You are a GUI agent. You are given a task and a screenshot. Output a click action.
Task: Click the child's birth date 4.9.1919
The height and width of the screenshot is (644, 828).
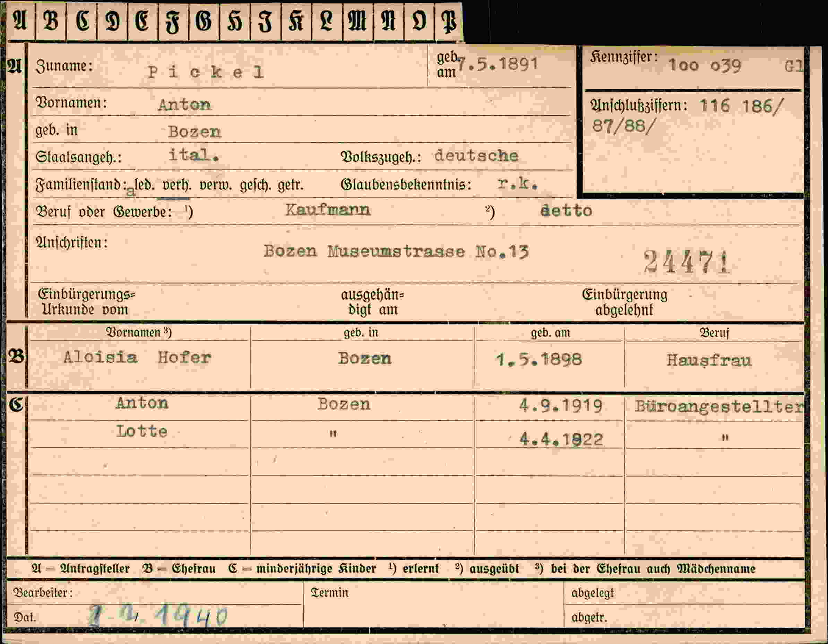coord(561,406)
